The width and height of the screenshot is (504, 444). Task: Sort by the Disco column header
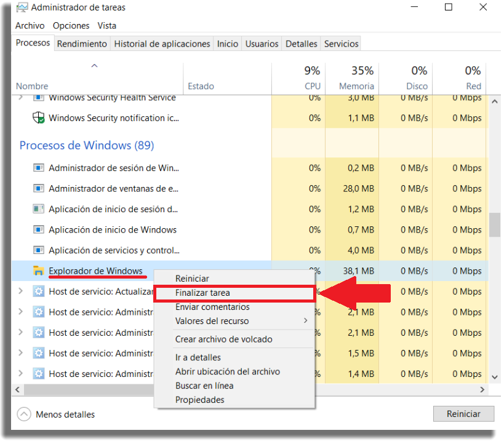click(x=406, y=78)
